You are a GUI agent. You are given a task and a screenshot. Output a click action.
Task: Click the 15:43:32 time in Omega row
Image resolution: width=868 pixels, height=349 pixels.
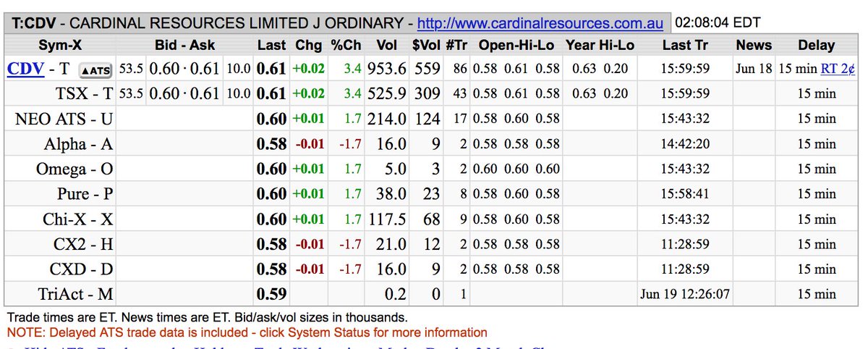(x=685, y=169)
